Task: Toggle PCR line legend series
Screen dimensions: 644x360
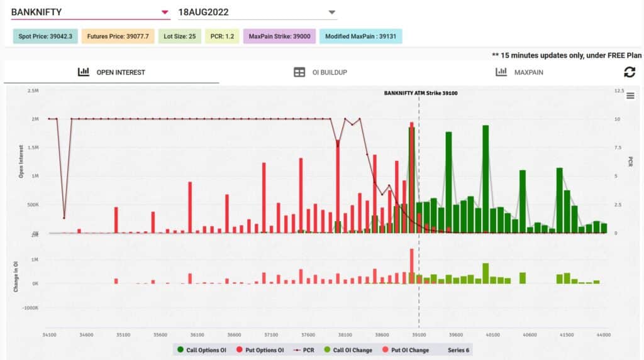Action: [x=304, y=350]
